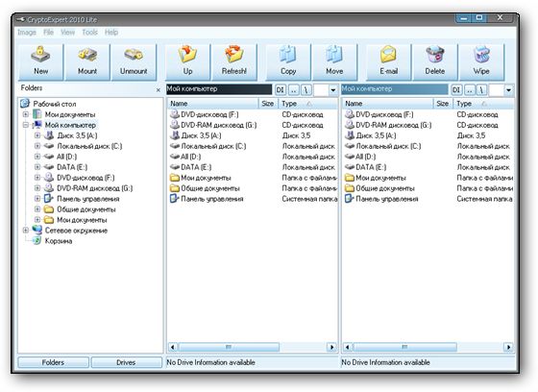
Task: Select Сетевое окружение in folder tree
Action: click(x=76, y=231)
